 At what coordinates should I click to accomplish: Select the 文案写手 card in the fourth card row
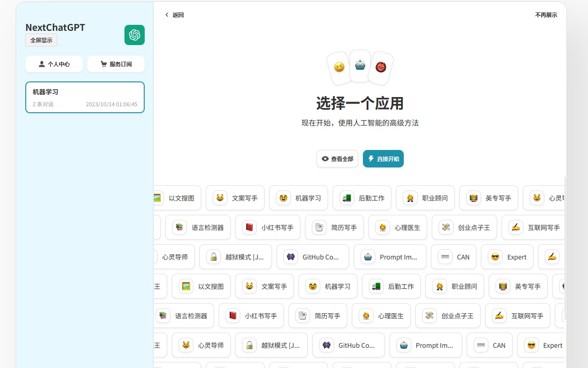click(265, 286)
